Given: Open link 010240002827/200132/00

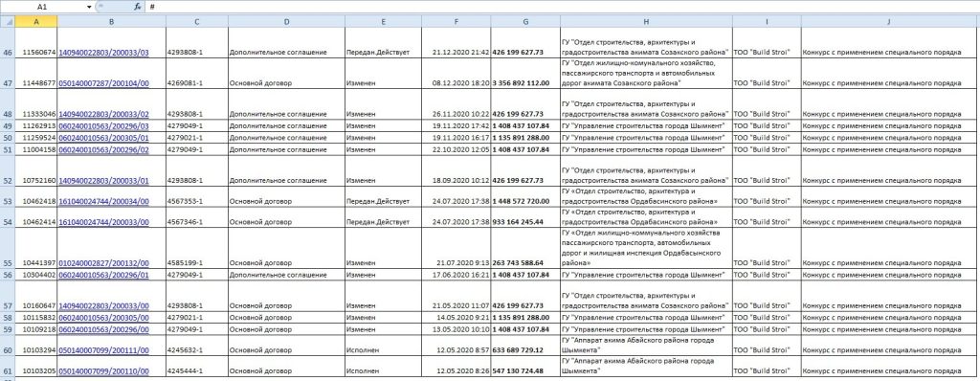Looking at the screenshot, I should (103, 263).
